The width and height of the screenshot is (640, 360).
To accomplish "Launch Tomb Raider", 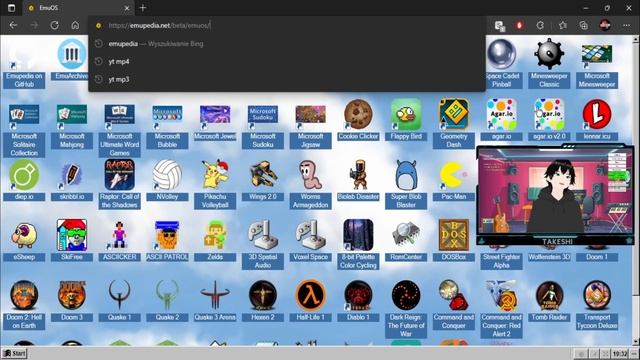I will point(549,301).
